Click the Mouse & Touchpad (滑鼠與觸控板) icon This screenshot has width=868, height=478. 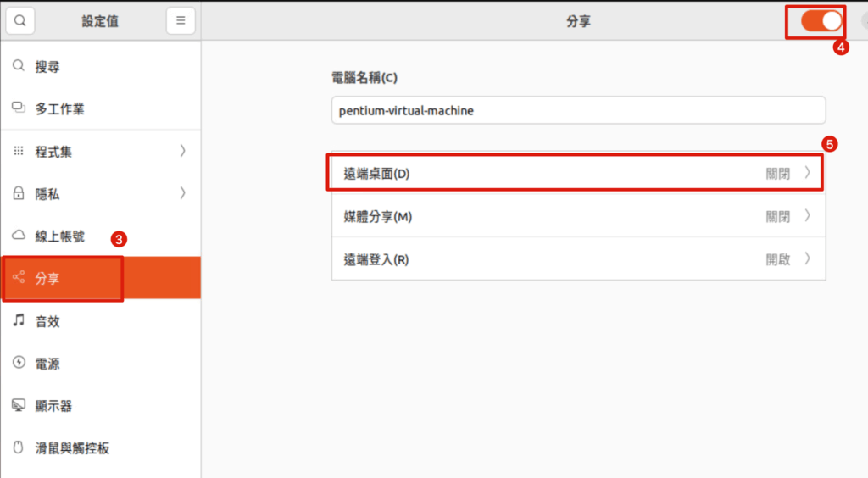[19, 447]
